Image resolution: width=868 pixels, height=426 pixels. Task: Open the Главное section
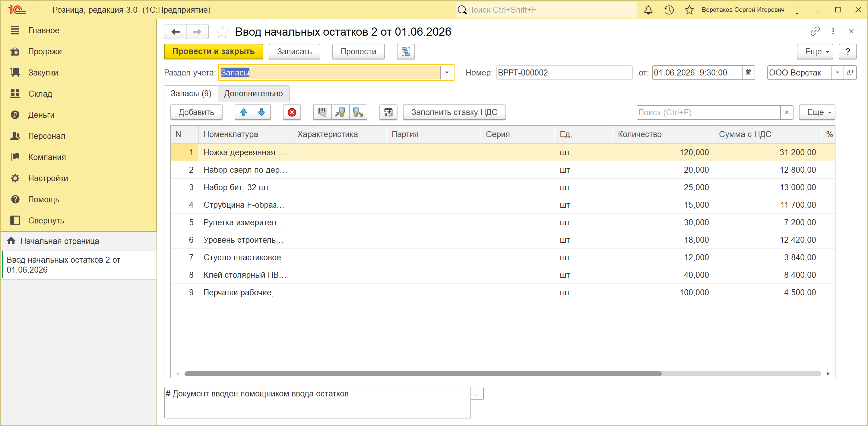coord(44,30)
